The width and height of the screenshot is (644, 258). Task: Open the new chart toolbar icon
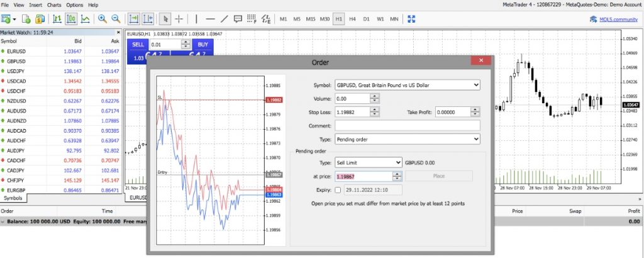pos(6,19)
